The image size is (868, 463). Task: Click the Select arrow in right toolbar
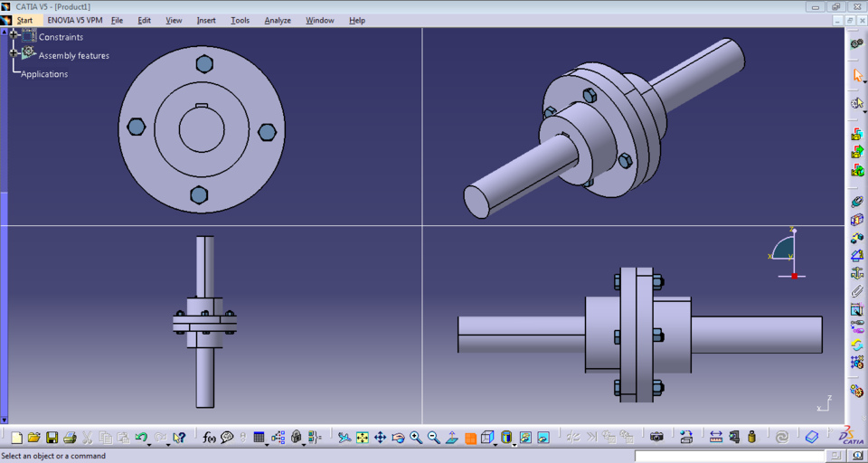coord(857,75)
